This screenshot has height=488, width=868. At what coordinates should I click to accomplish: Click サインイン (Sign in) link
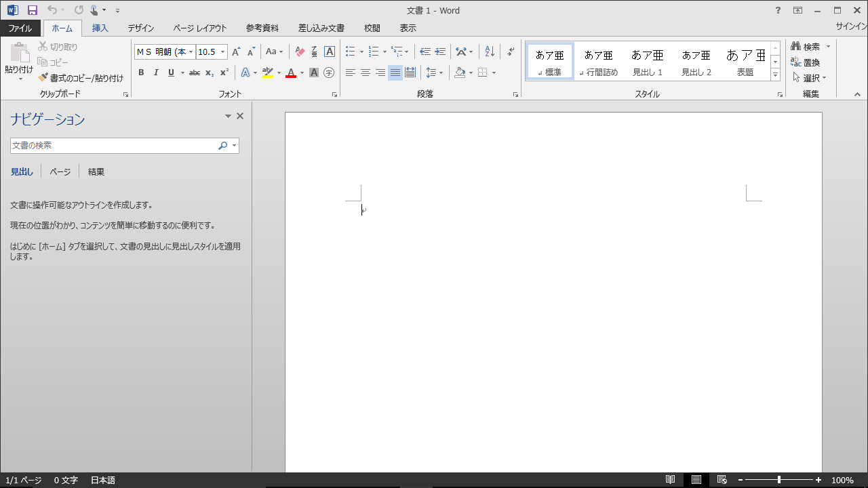pos(852,27)
